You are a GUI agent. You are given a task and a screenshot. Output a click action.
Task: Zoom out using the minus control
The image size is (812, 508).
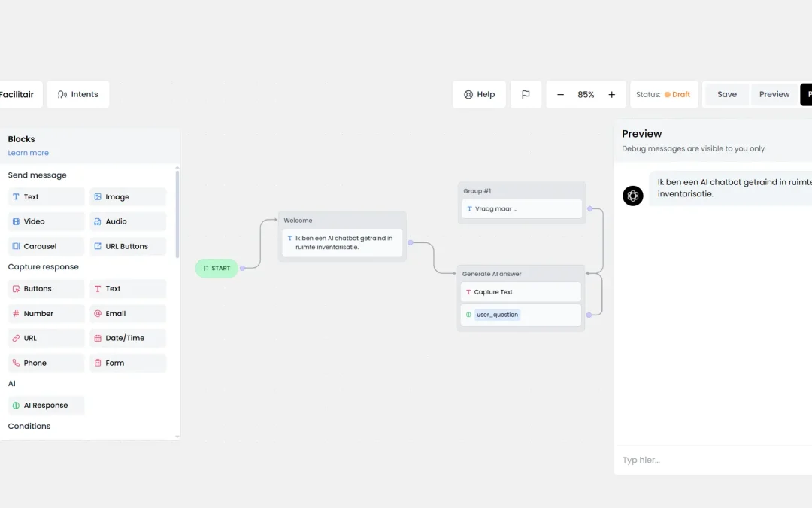coord(559,94)
